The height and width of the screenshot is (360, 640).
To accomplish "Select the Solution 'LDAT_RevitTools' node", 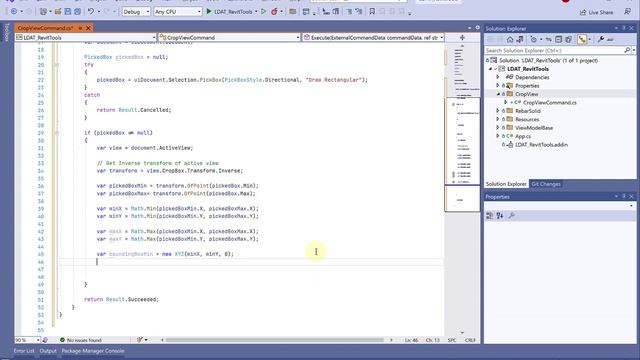I will (x=548, y=60).
